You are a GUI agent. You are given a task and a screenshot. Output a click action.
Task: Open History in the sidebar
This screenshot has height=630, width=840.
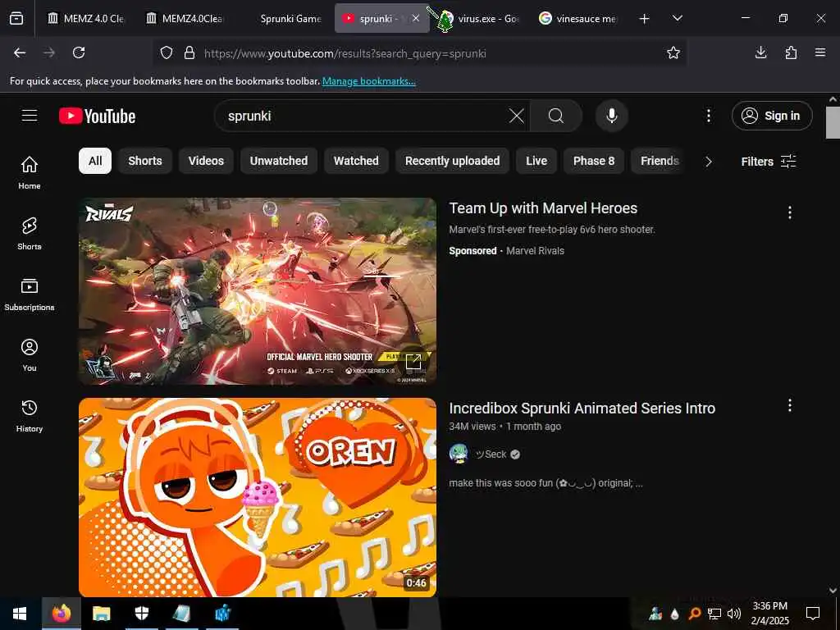point(30,416)
